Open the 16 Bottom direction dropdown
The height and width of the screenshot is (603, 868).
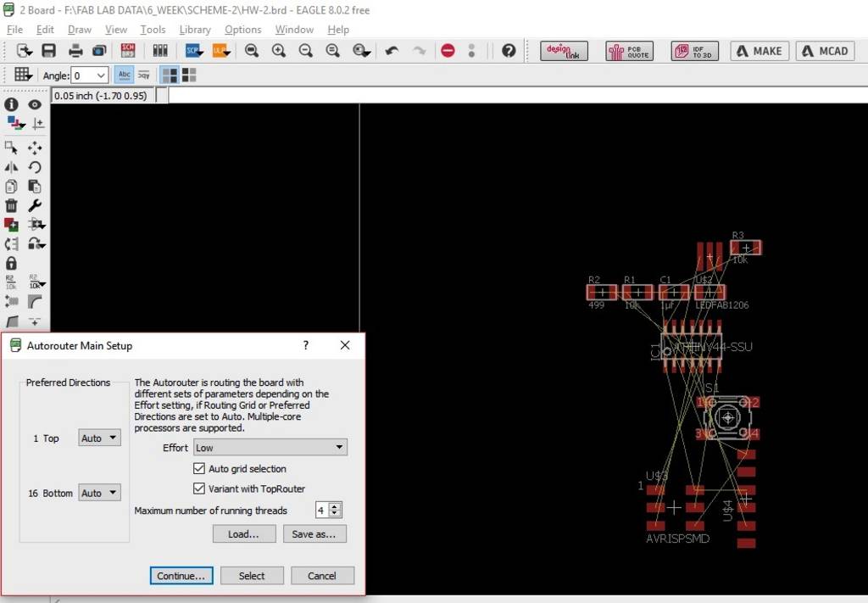click(x=100, y=493)
